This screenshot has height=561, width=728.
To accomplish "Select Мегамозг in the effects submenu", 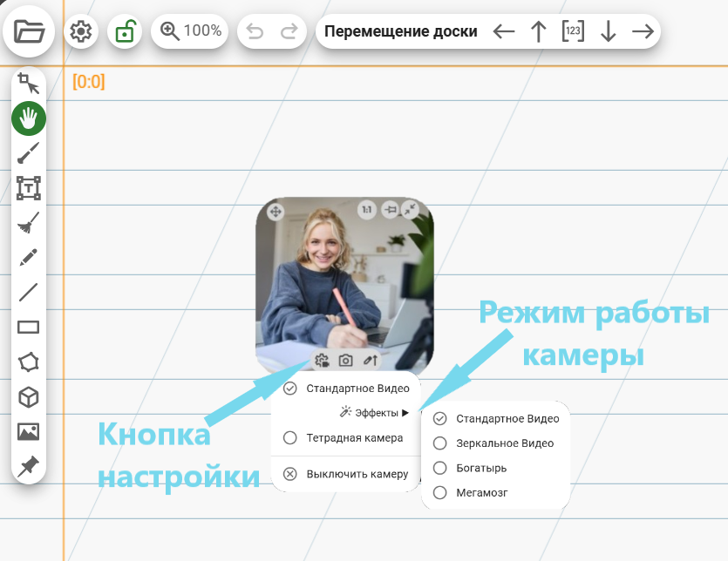I will click(x=440, y=493).
